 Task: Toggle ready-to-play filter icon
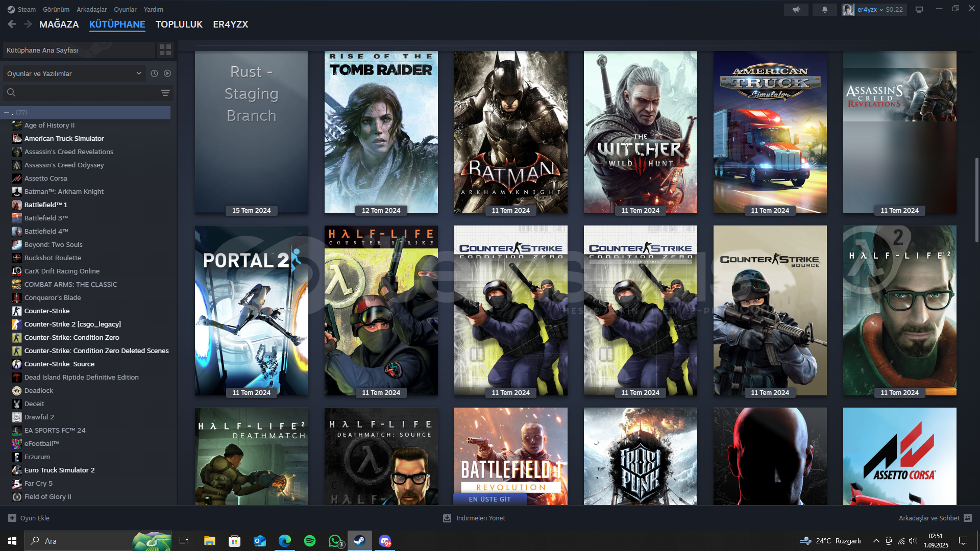167,73
